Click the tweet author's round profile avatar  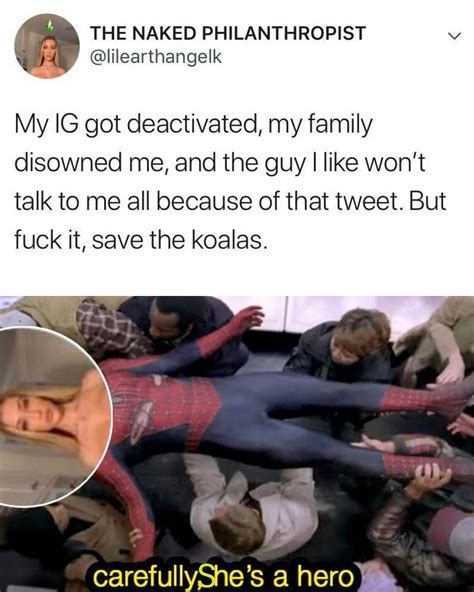[47, 46]
